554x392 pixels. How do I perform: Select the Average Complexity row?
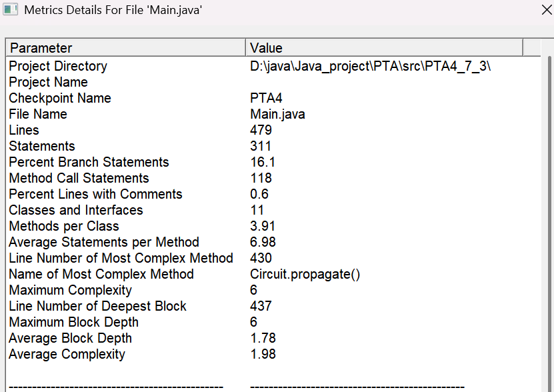(273, 354)
